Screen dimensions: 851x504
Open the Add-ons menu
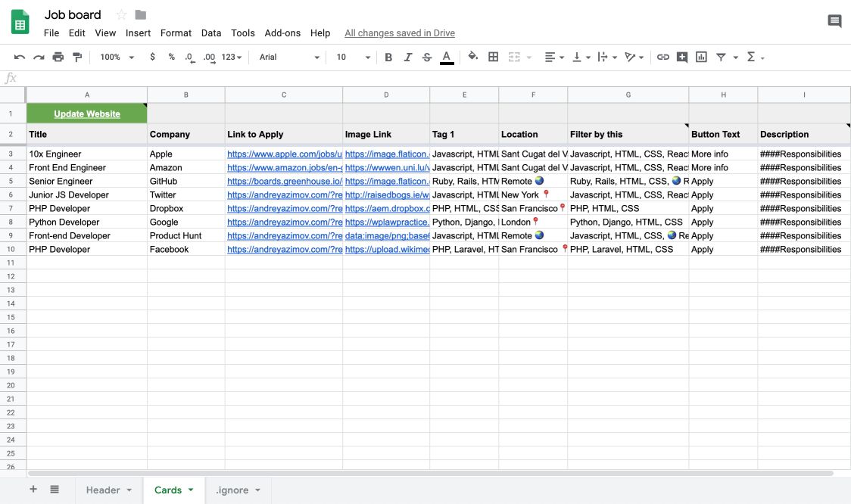coord(282,33)
